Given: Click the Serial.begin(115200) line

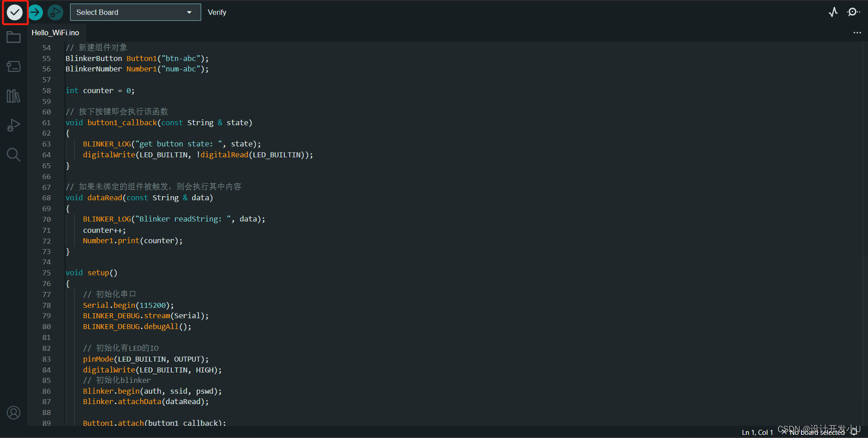Looking at the screenshot, I should (x=128, y=305).
